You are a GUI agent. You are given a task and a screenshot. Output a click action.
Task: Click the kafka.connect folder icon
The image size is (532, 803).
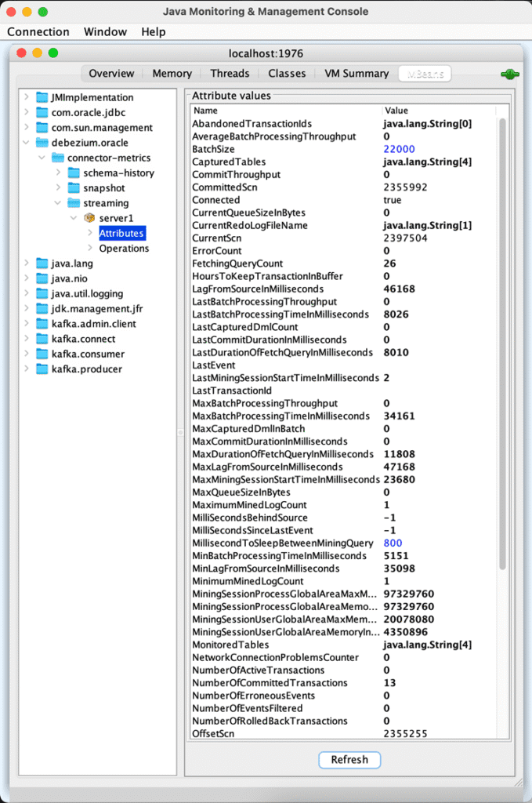pyautogui.click(x=42, y=339)
